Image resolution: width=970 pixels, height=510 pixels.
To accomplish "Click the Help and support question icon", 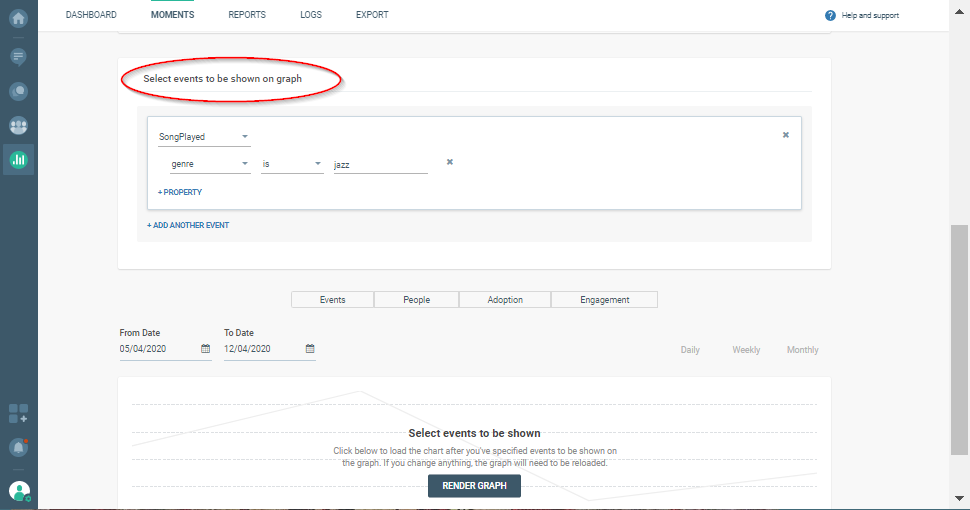I will pyautogui.click(x=830, y=15).
